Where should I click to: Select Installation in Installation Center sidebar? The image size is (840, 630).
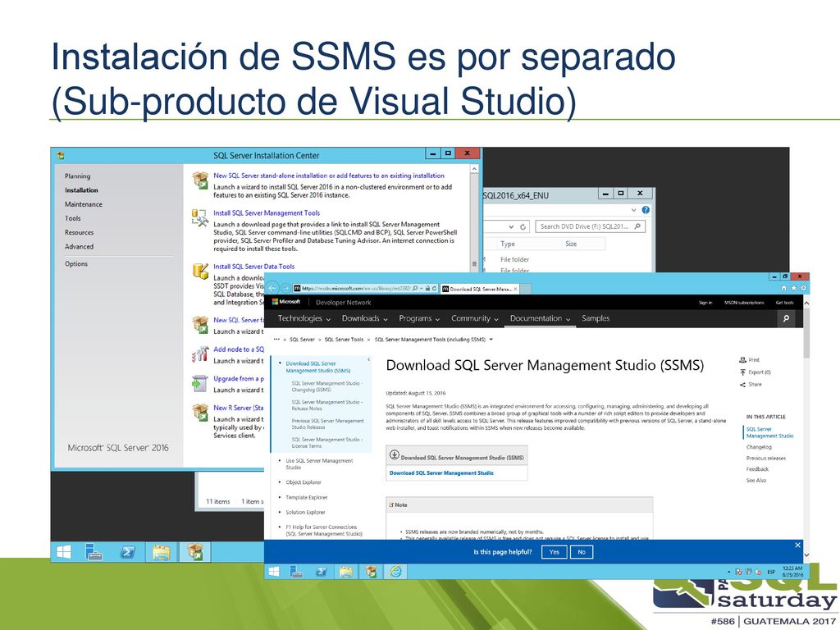click(x=81, y=190)
